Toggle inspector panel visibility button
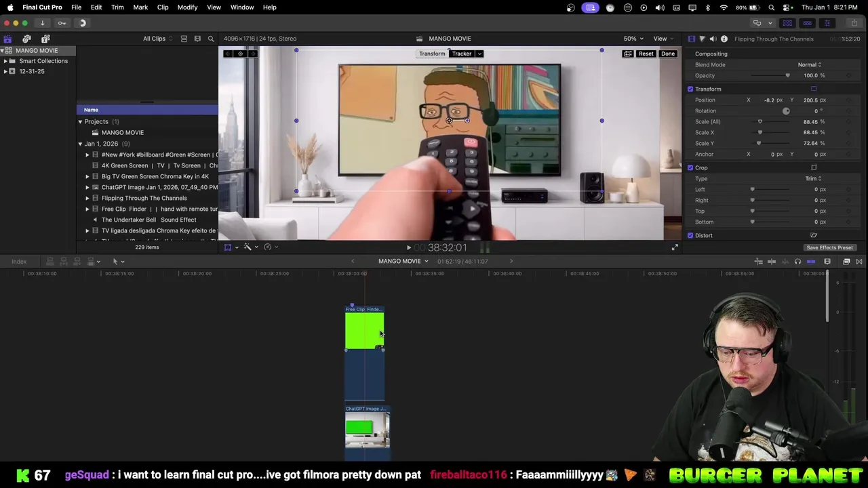 click(827, 23)
